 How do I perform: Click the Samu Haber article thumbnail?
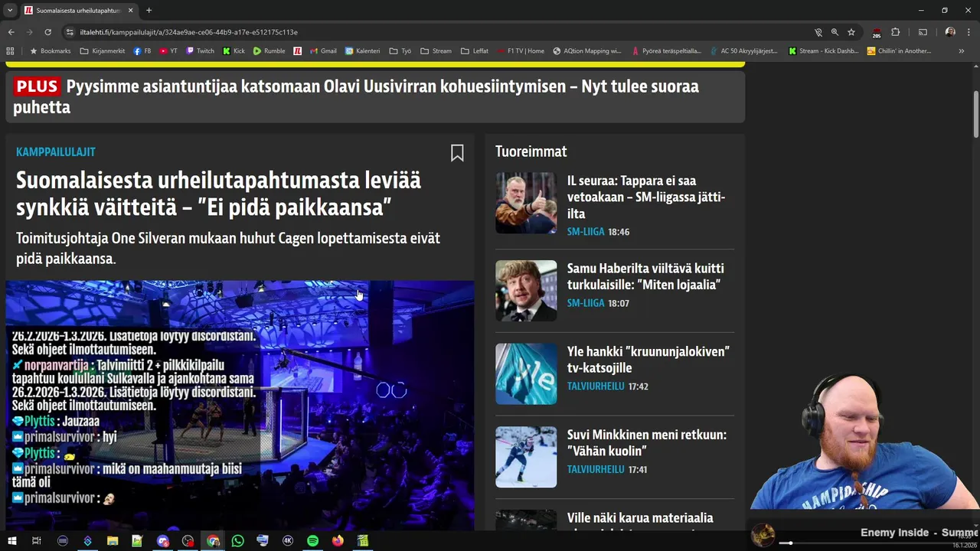point(526,290)
